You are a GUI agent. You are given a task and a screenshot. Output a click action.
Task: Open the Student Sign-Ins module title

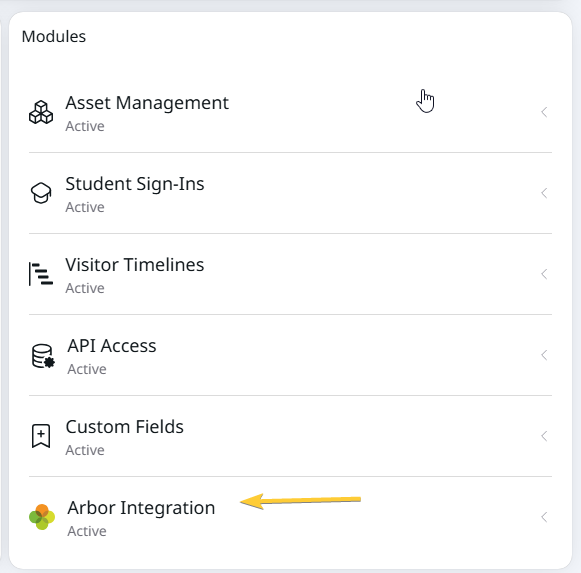pos(135,184)
